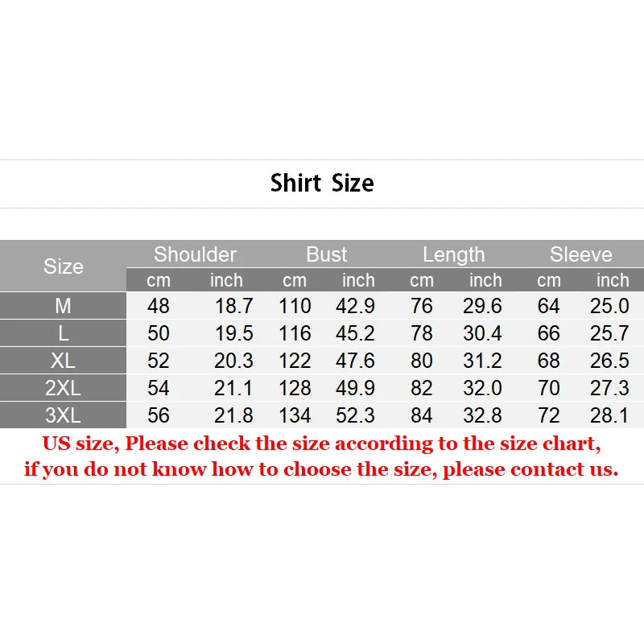Click the XL size row label
Viewport: 644px width, 644px height.
tap(63, 361)
